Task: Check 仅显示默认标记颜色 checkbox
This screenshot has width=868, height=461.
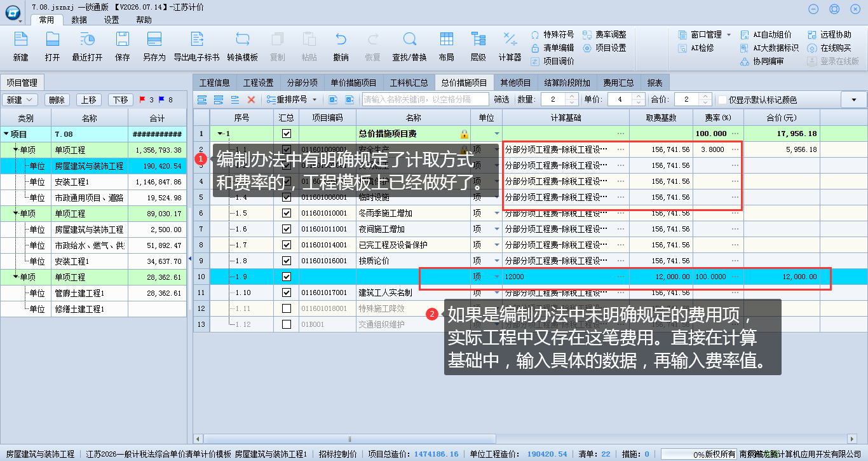Action: click(722, 100)
